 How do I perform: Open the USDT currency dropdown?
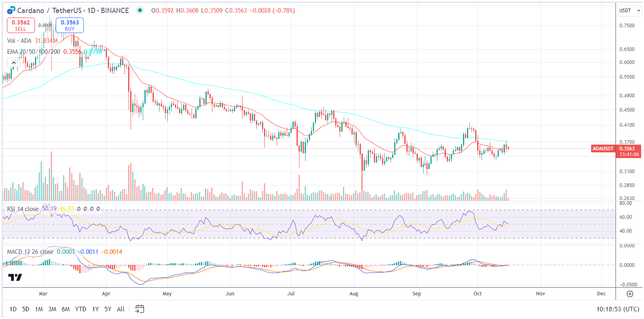[x=630, y=11]
